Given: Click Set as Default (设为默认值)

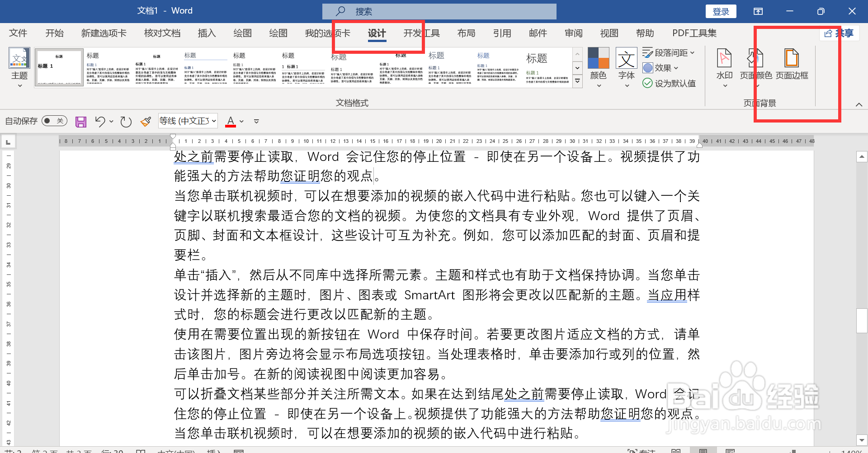Looking at the screenshot, I should click(669, 83).
